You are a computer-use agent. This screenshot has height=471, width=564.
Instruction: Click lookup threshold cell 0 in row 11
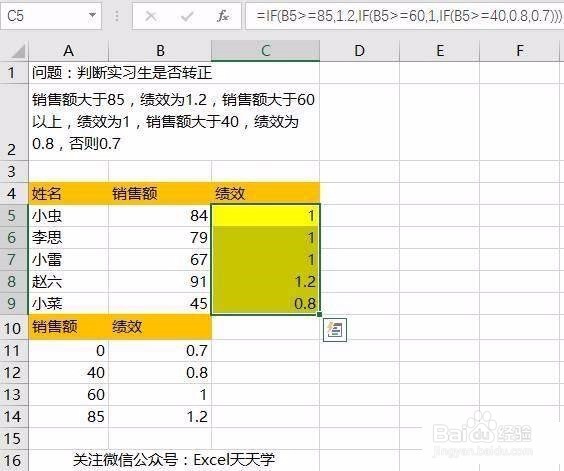68,350
